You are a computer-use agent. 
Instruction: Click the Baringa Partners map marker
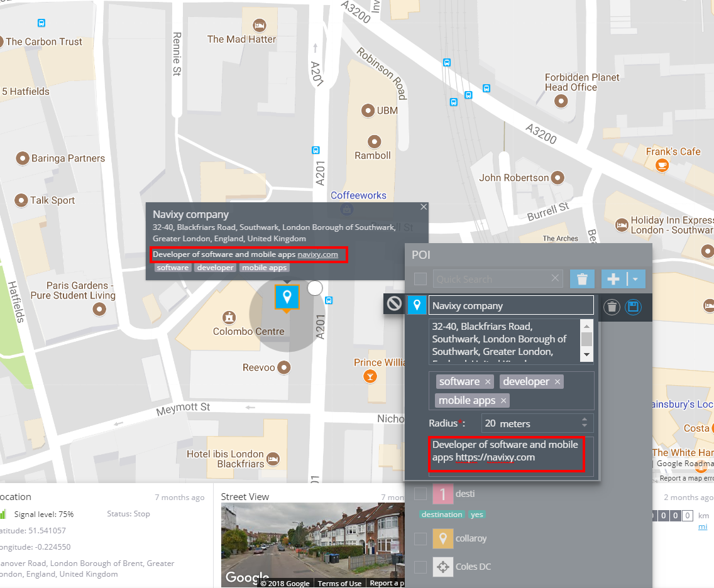[23, 158]
